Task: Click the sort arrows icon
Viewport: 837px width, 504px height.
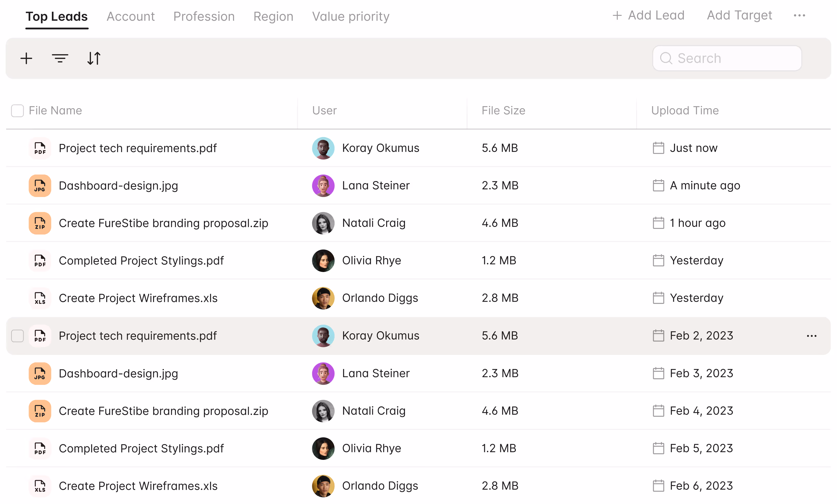Action: (94, 58)
